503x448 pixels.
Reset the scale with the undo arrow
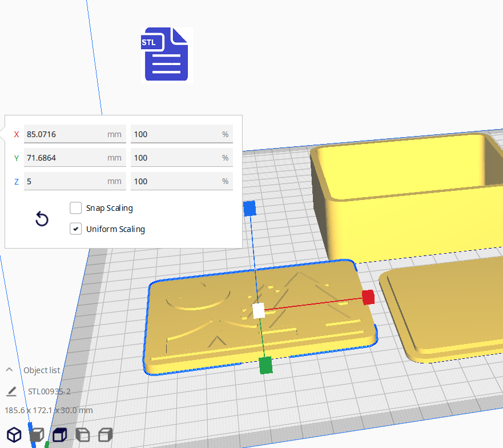coord(42,219)
